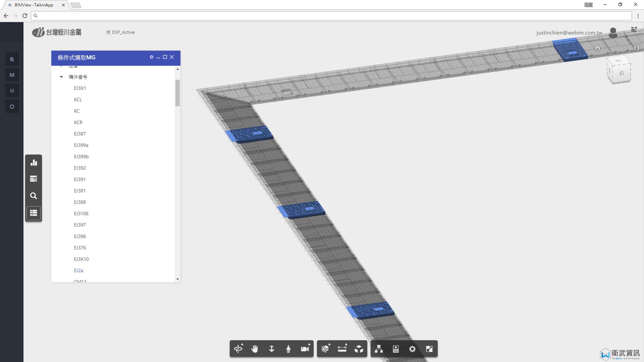
Task: Collapse the 構件番号 tree node
Action: click(61, 77)
